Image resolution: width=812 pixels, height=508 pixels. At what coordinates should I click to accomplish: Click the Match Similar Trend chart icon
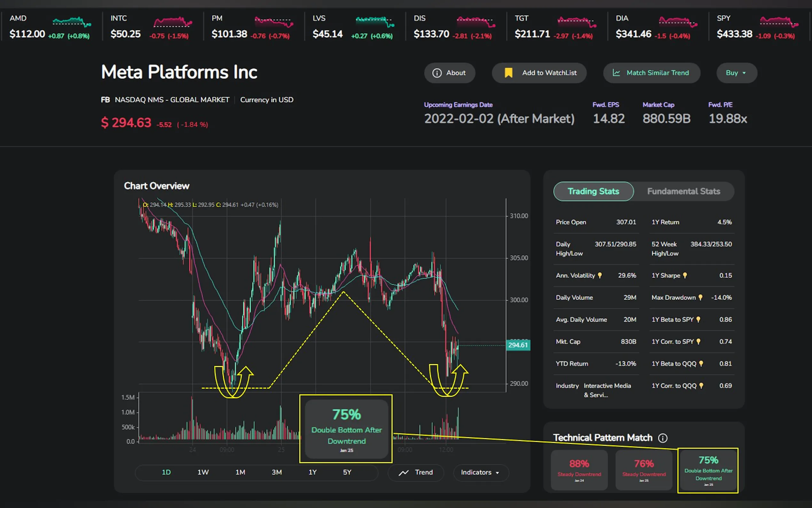(616, 73)
